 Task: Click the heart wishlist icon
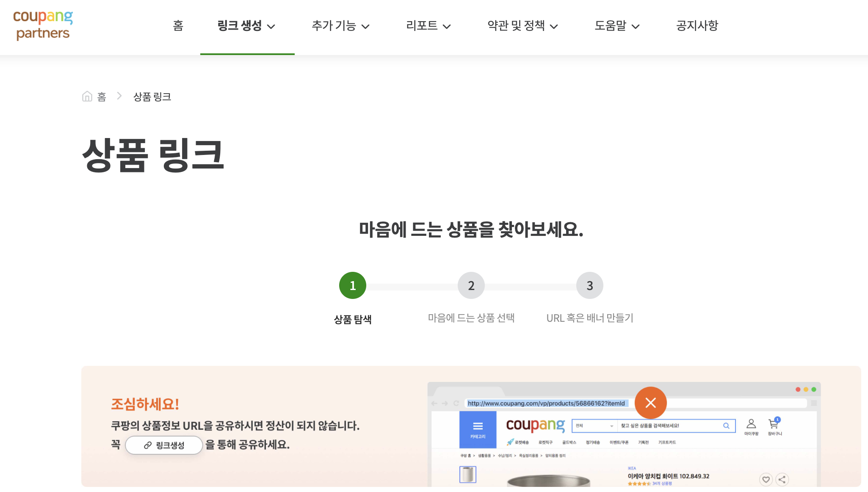[766, 479]
